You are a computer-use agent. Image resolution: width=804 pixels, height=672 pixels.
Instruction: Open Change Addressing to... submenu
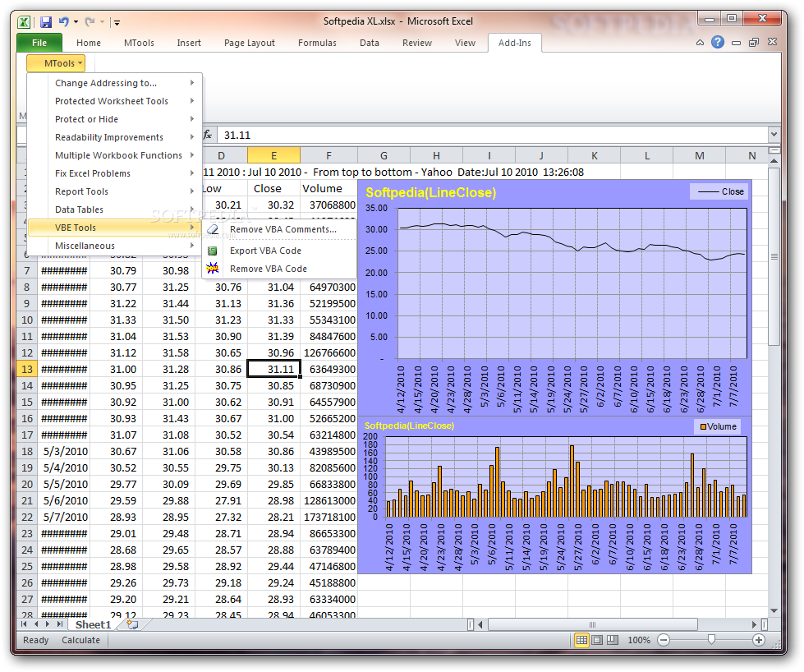point(114,83)
